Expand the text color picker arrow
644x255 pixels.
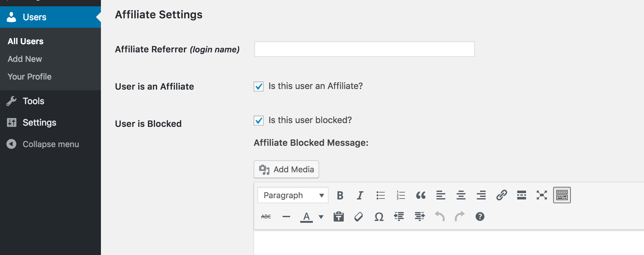click(x=321, y=217)
